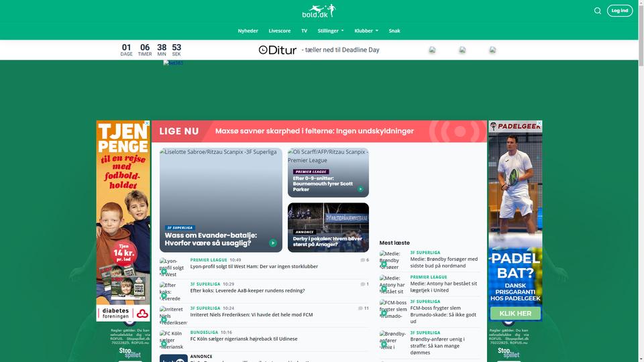Click Brøndby-anfører article thumbnail
The height and width of the screenshot is (362, 644).
point(393,341)
